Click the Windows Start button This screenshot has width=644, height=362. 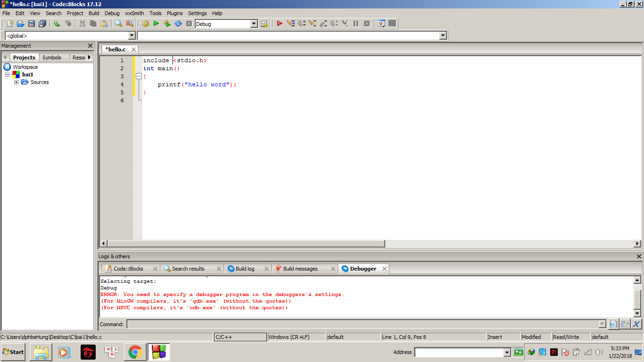(x=13, y=352)
